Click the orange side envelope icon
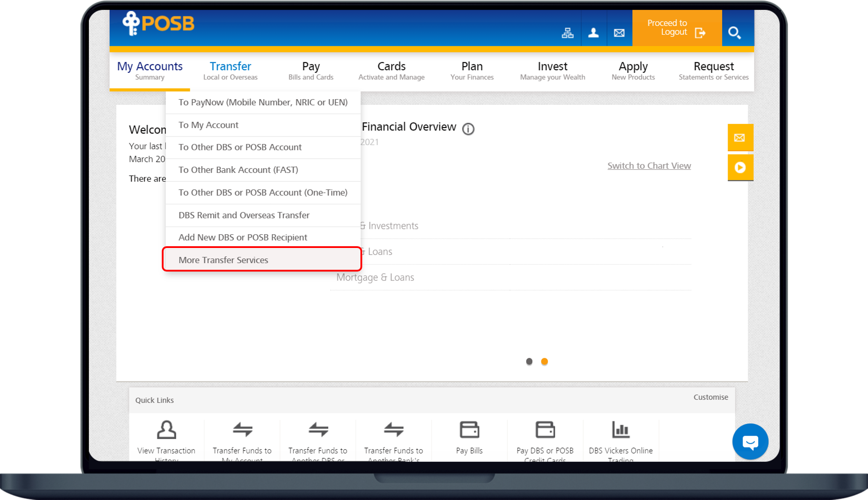 (x=740, y=138)
